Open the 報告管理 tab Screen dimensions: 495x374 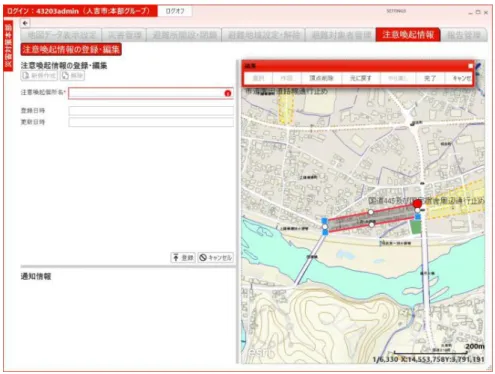tap(464, 35)
